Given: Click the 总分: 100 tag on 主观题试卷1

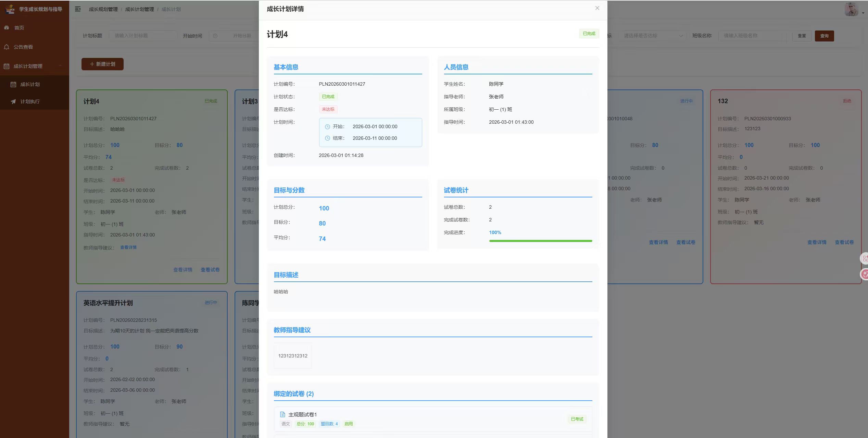Looking at the screenshot, I should 305,424.
